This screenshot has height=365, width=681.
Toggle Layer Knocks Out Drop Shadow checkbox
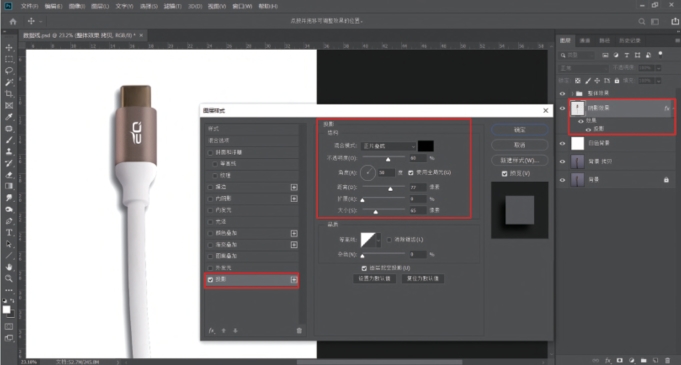pyautogui.click(x=365, y=268)
